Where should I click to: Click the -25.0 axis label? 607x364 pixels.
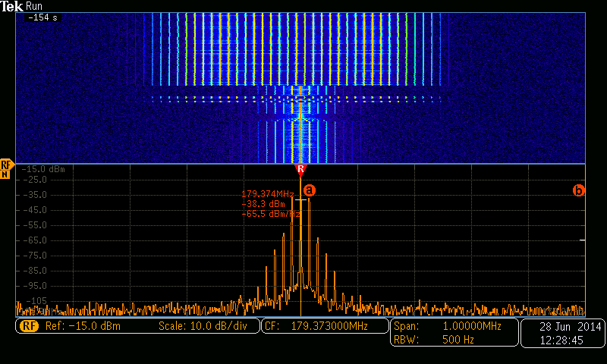(x=34, y=180)
